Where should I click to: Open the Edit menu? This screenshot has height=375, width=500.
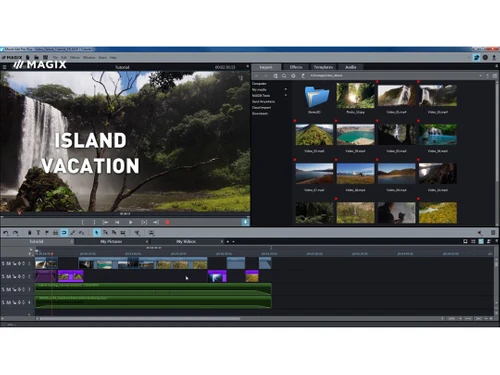[x=64, y=58]
